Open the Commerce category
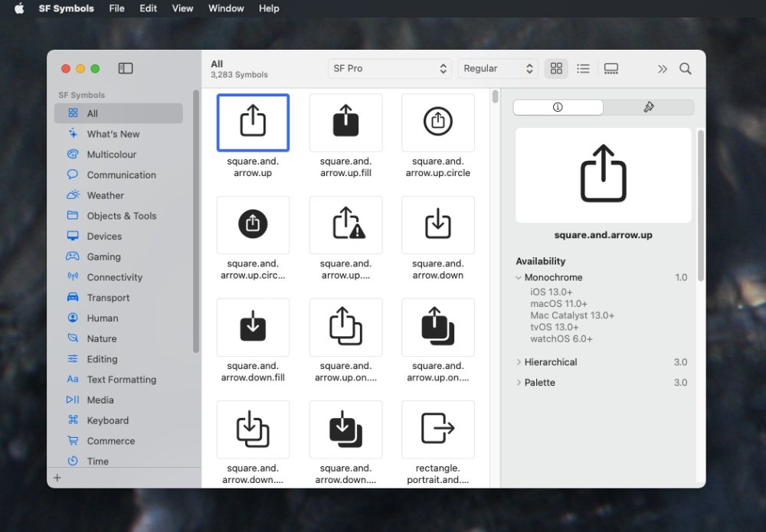Viewport: 766px width, 532px height. [x=119, y=441]
